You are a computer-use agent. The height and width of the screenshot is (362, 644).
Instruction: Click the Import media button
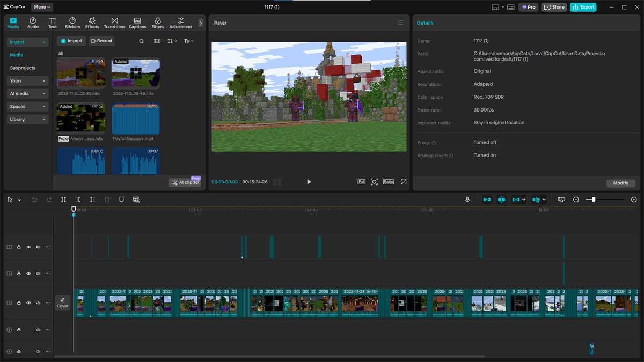[x=71, y=41]
